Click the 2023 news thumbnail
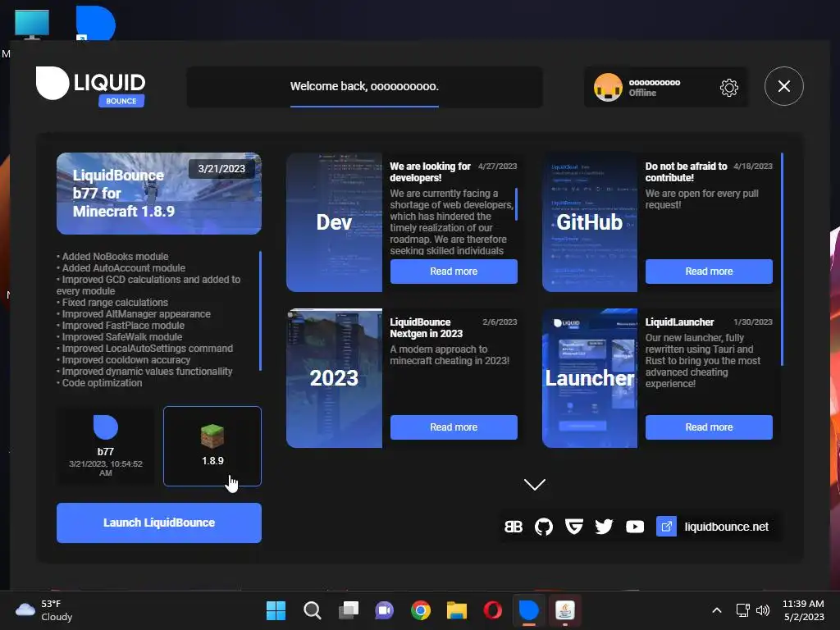The width and height of the screenshot is (840, 630). 335,378
